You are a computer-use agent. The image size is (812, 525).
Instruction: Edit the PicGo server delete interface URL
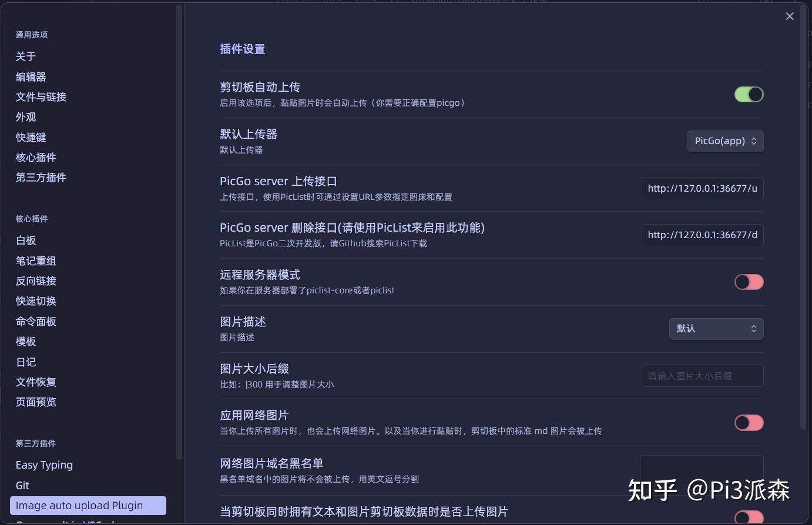pos(702,235)
